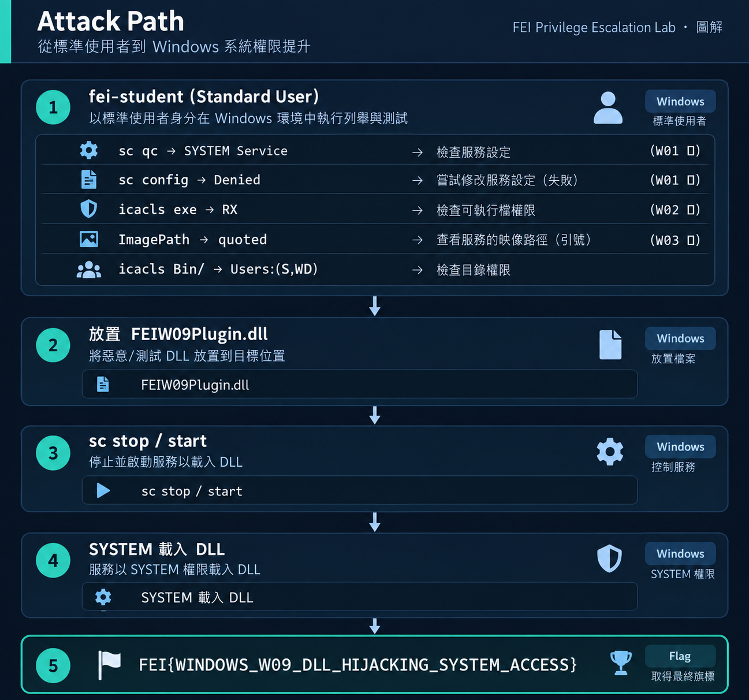The height and width of the screenshot is (700, 749).
Task: Click the large gear icon beside 控制服務
Action: pos(610,452)
